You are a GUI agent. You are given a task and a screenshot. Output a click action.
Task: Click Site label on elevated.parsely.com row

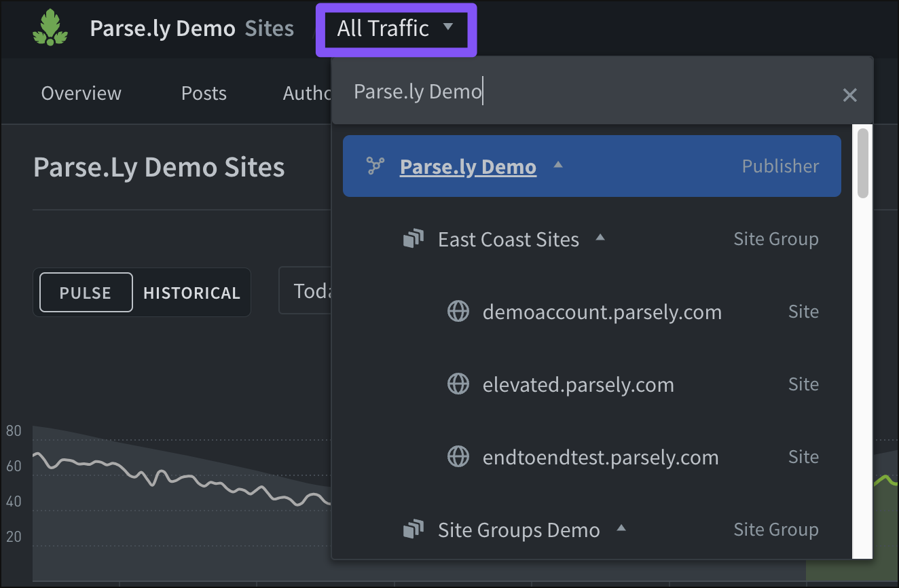click(x=803, y=384)
